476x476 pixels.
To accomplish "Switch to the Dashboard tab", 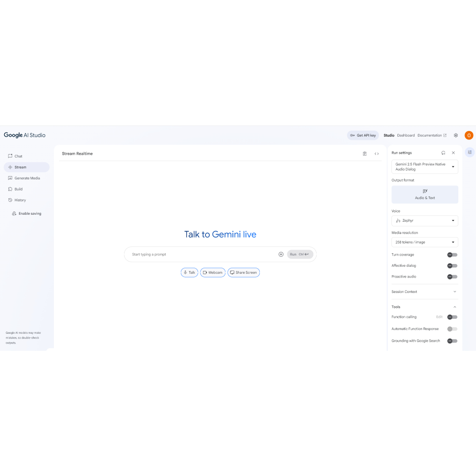I will [405, 135].
